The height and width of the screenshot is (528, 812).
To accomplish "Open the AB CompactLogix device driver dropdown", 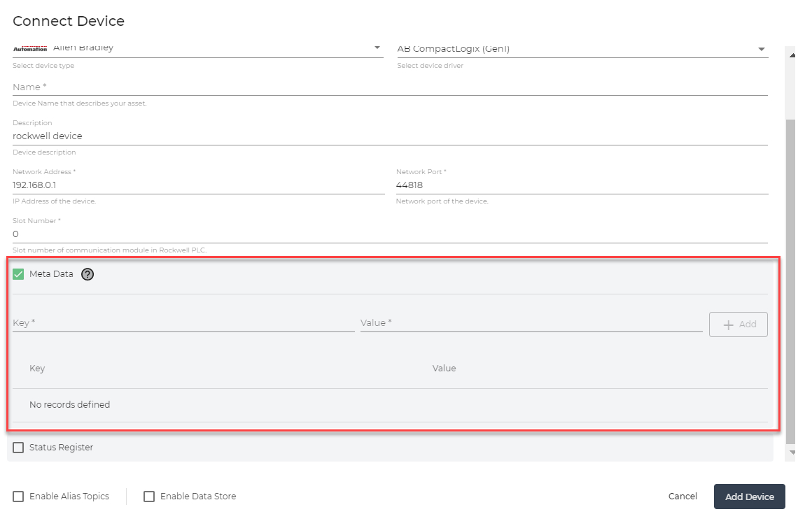I will (763, 48).
